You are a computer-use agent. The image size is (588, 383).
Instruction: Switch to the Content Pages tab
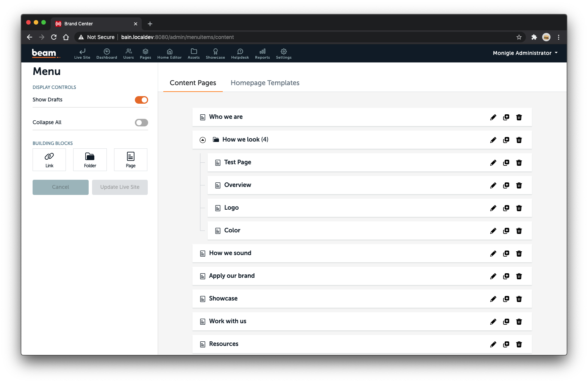click(193, 83)
